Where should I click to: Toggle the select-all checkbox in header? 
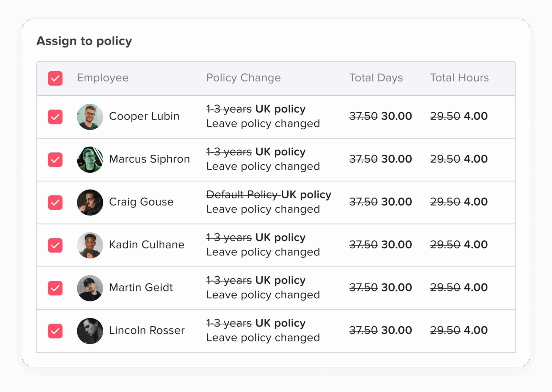pyautogui.click(x=55, y=78)
